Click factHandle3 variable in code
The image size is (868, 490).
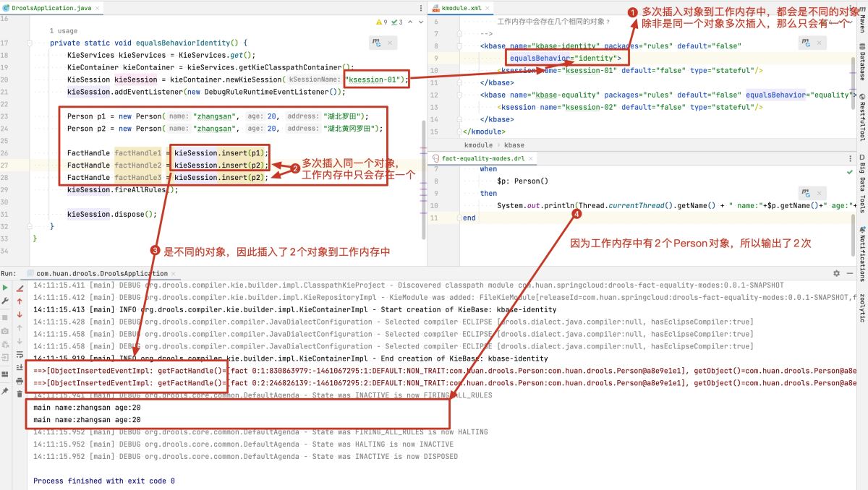[x=137, y=178]
